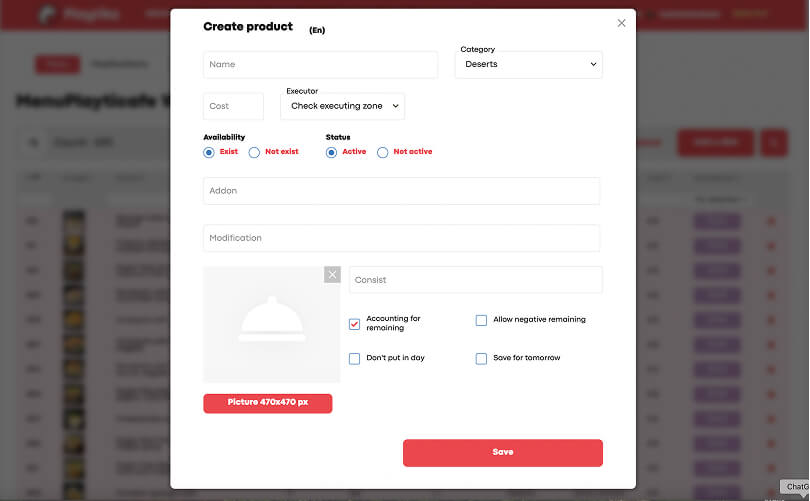The height and width of the screenshot is (501, 810).
Task: Select Exist availability option
Action: (209, 152)
